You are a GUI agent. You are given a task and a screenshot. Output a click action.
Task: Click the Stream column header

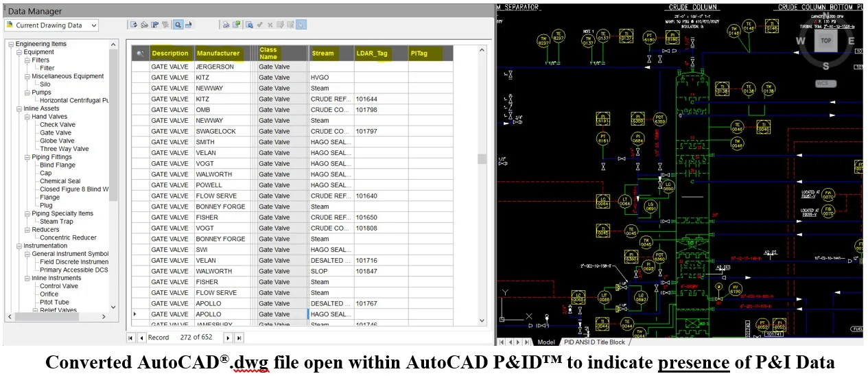point(331,54)
